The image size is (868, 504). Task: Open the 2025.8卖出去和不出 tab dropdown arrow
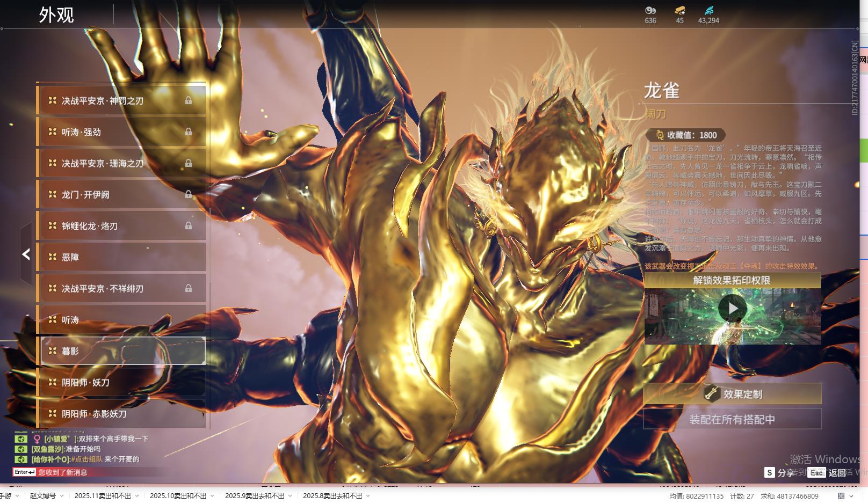(368, 496)
